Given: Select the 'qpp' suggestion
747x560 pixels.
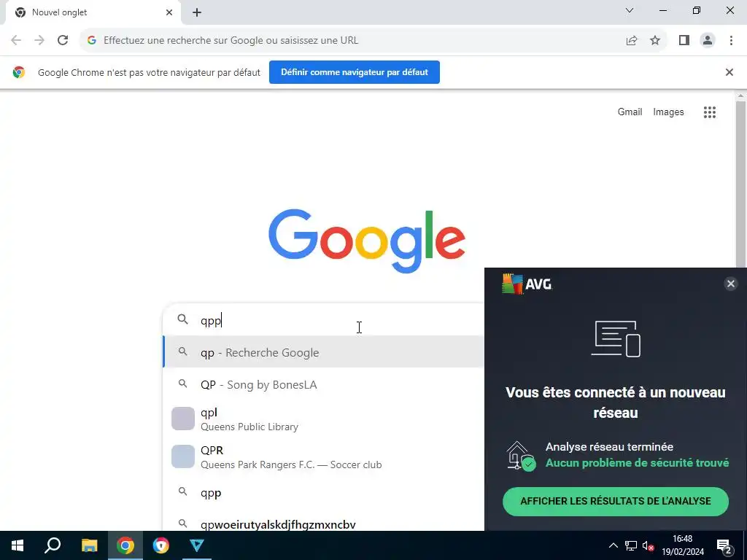Looking at the screenshot, I should tap(323, 493).
